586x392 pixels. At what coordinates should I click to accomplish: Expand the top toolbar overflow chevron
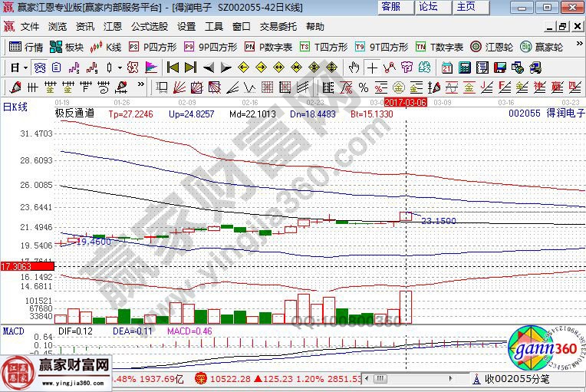(x=579, y=44)
